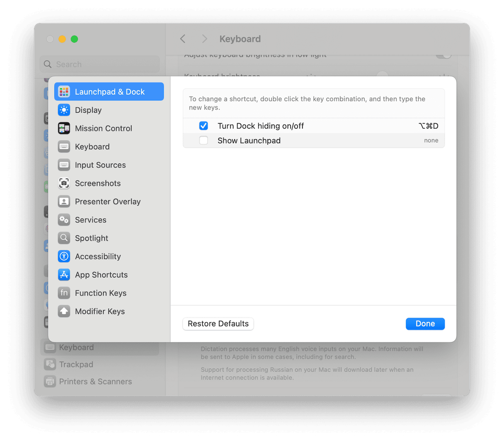Select Function Keys in the shortcut list

(100, 293)
